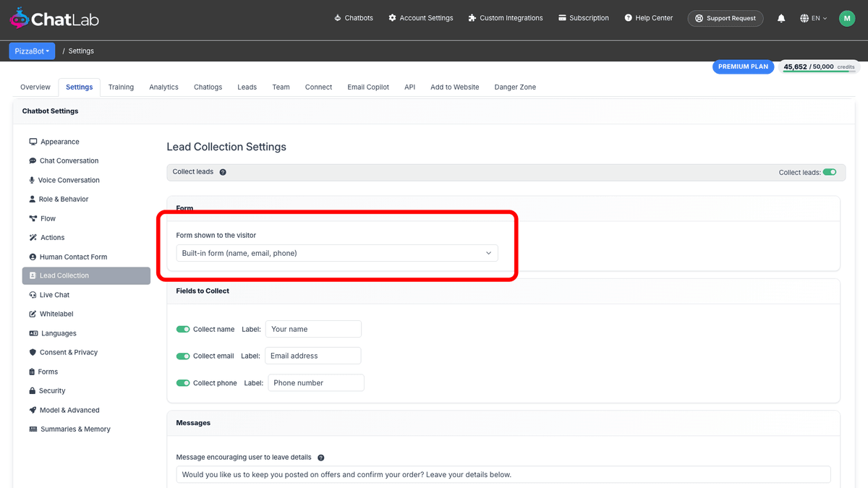
Task: Click the Appearance monitor icon
Action: [33, 142]
